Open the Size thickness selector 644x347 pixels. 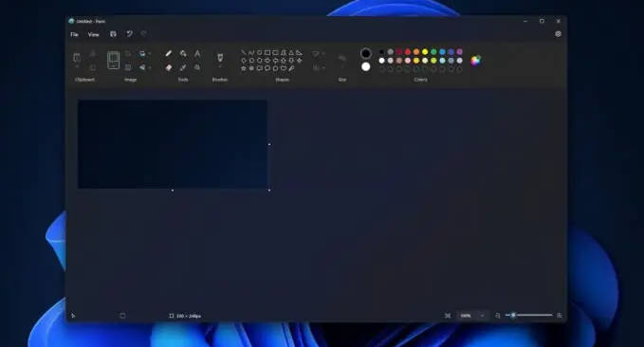342,60
